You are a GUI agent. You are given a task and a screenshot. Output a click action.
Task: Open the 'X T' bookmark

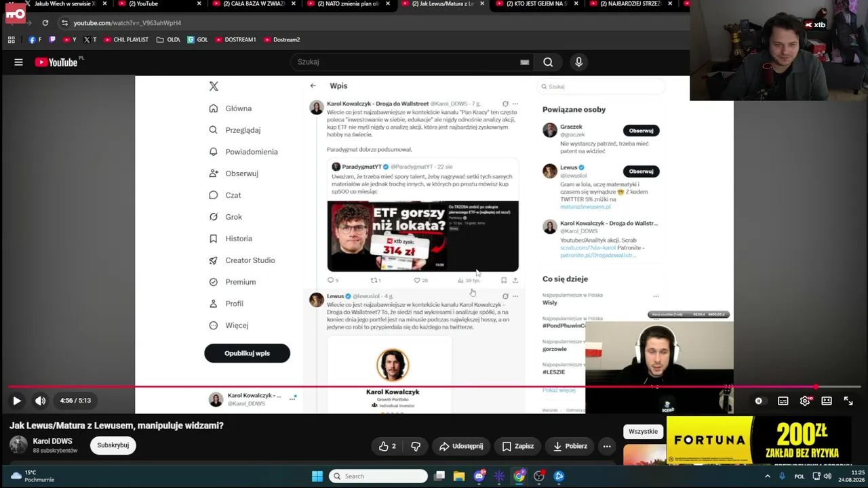(90, 40)
